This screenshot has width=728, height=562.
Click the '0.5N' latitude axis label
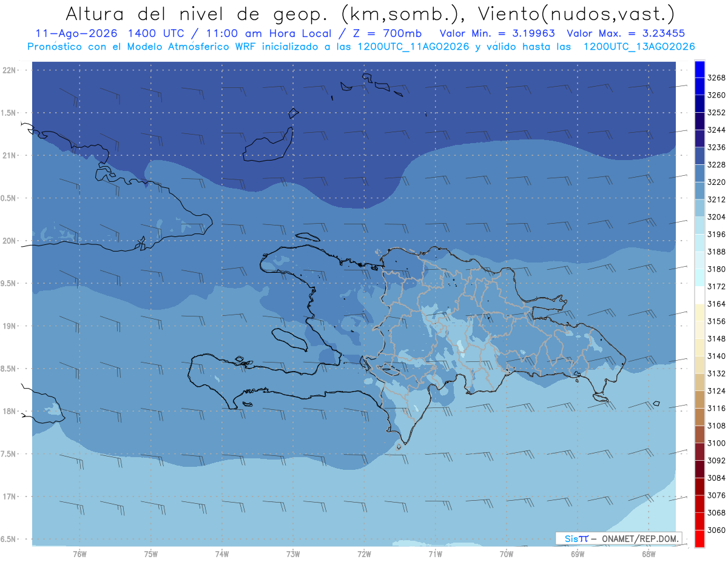[x=9, y=198]
